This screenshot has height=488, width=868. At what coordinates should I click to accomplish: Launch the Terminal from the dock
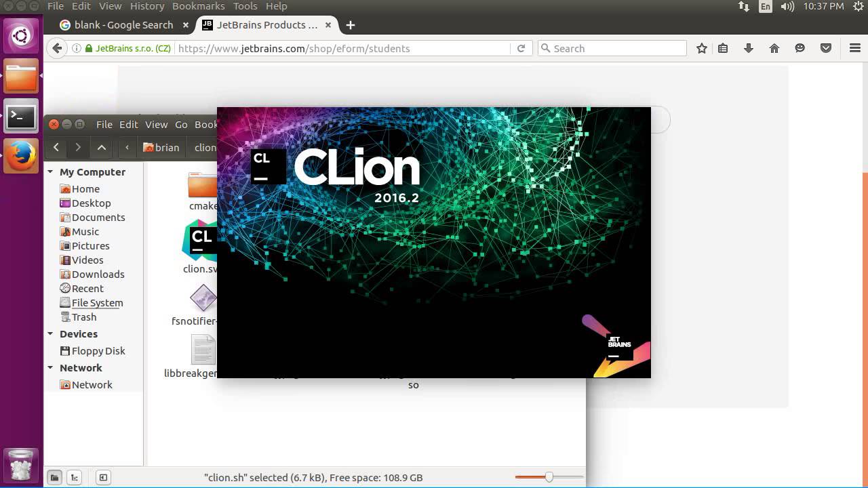(21, 117)
